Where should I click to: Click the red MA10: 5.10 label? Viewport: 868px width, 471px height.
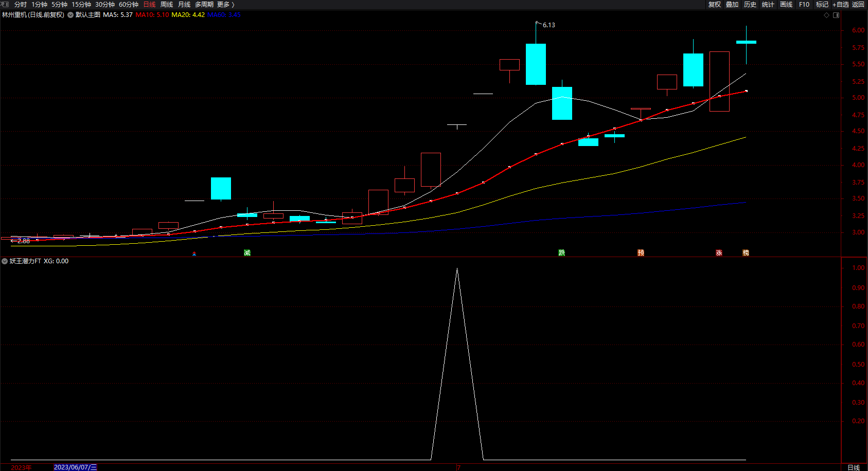tap(152, 15)
